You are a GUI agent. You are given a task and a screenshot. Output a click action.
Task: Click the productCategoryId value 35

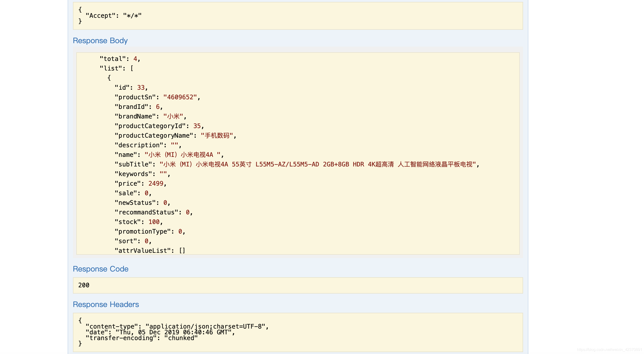coord(197,126)
